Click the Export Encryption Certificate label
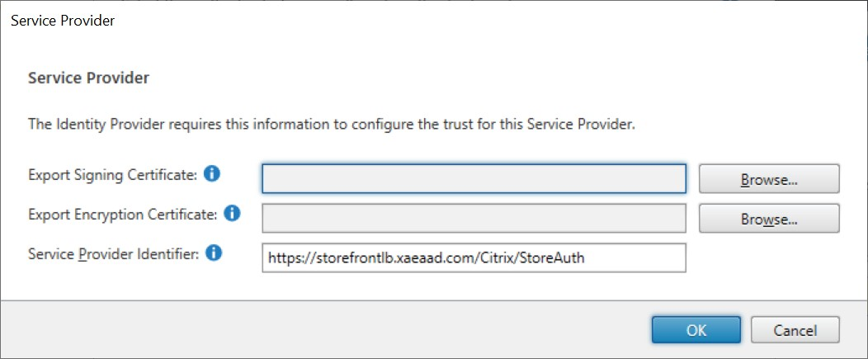The width and height of the screenshot is (868, 359). click(x=122, y=215)
